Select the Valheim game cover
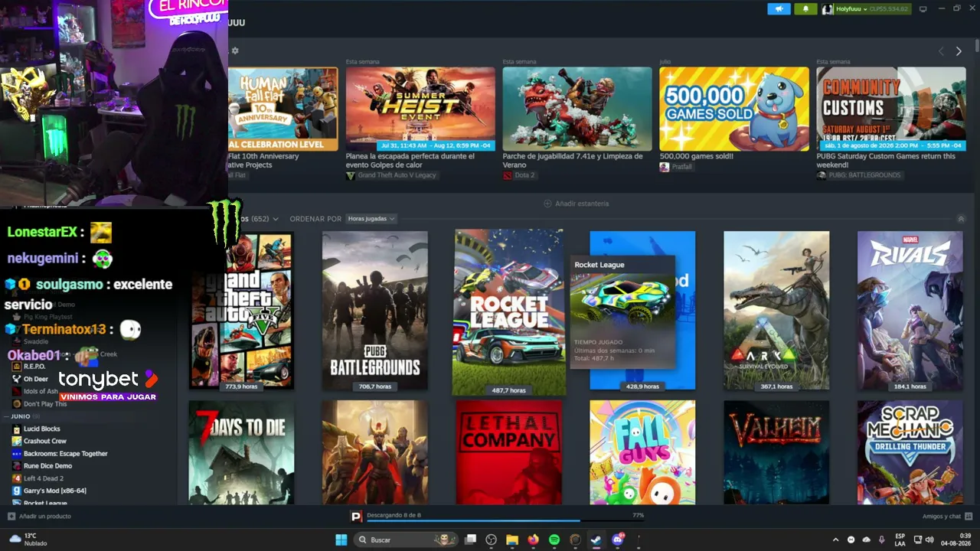Image resolution: width=980 pixels, height=551 pixels. click(776, 452)
